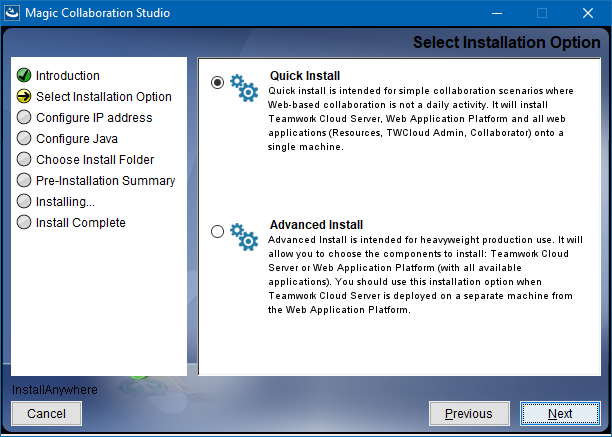Click the Introduction step label

[68, 76]
